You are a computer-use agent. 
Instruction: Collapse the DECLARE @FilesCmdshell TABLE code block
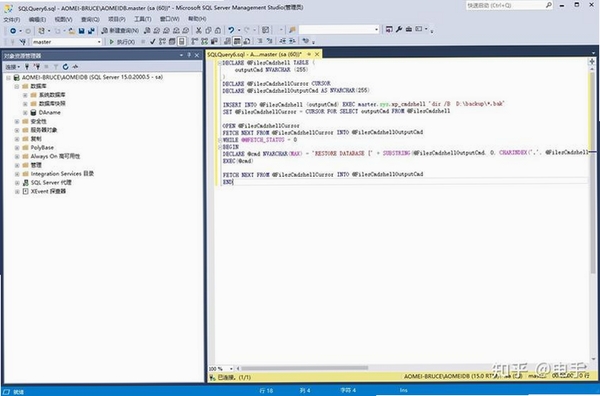click(x=219, y=63)
